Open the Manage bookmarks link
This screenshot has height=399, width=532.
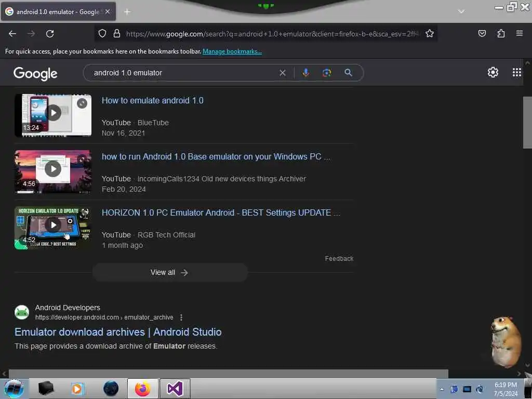coord(232,51)
